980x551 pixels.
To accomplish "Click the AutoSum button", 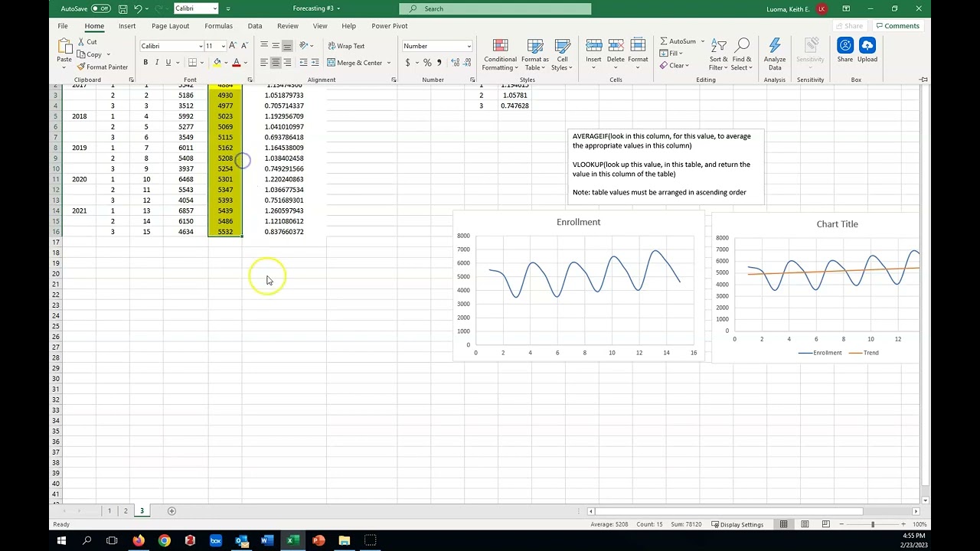I will click(x=678, y=41).
